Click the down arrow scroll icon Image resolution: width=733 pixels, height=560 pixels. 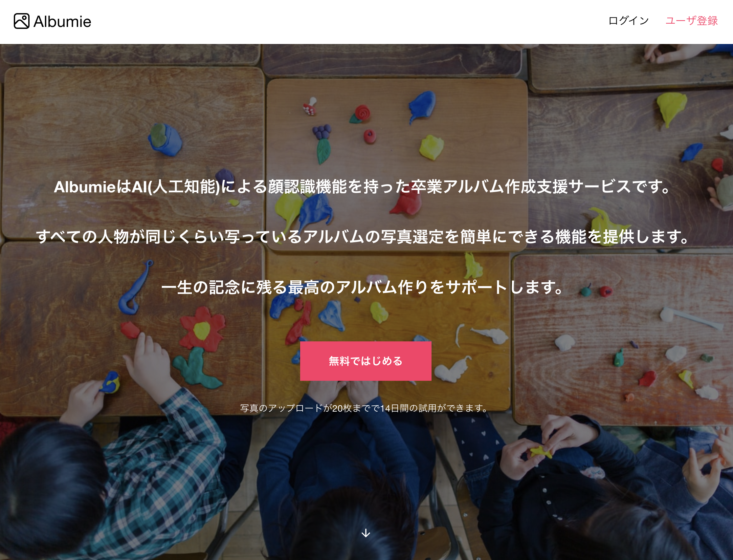pyautogui.click(x=366, y=533)
